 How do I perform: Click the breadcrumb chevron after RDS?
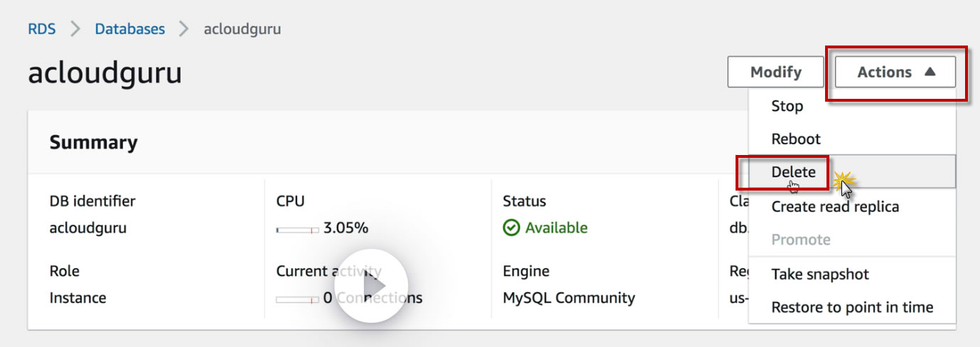tap(75, 29)
